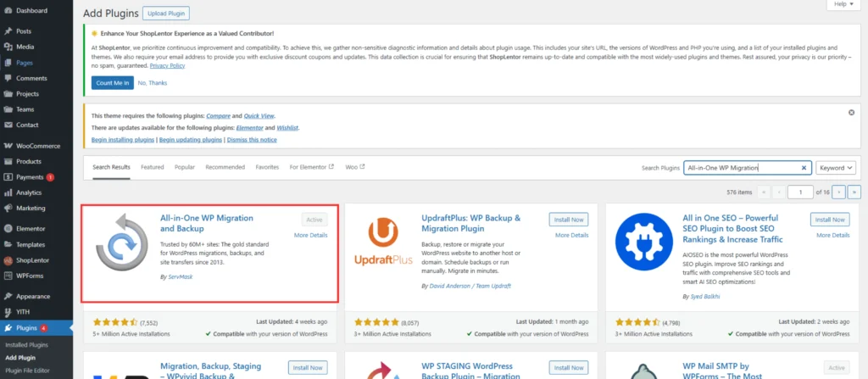868x379 pixels.
Task: Install All in One SEO plugin
Action: 830,220
